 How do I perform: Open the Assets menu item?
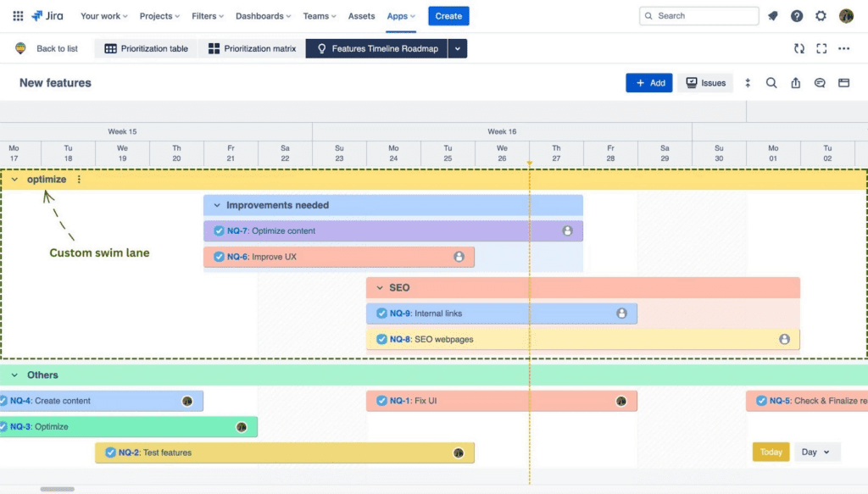coord(361,16)
